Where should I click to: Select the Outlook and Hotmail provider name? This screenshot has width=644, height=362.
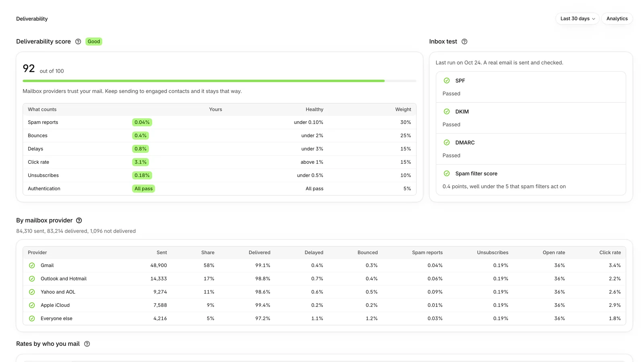tap(64, 279)
